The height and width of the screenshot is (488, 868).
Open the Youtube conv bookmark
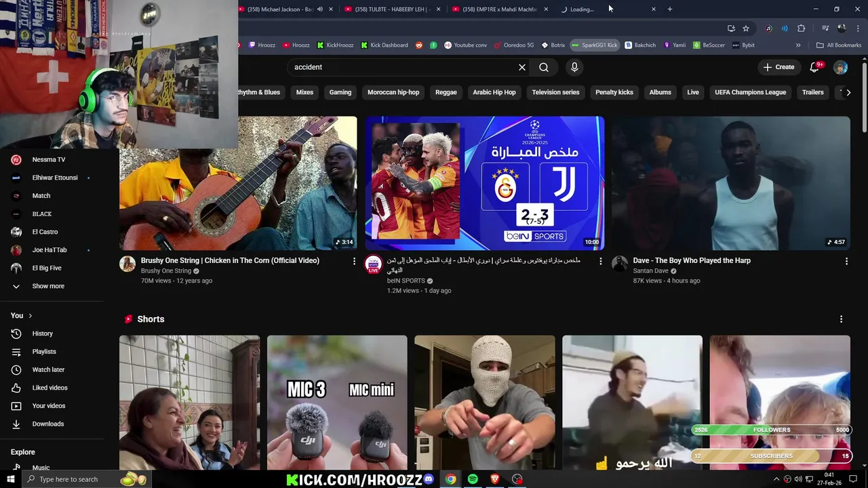(x=466, y=45)
